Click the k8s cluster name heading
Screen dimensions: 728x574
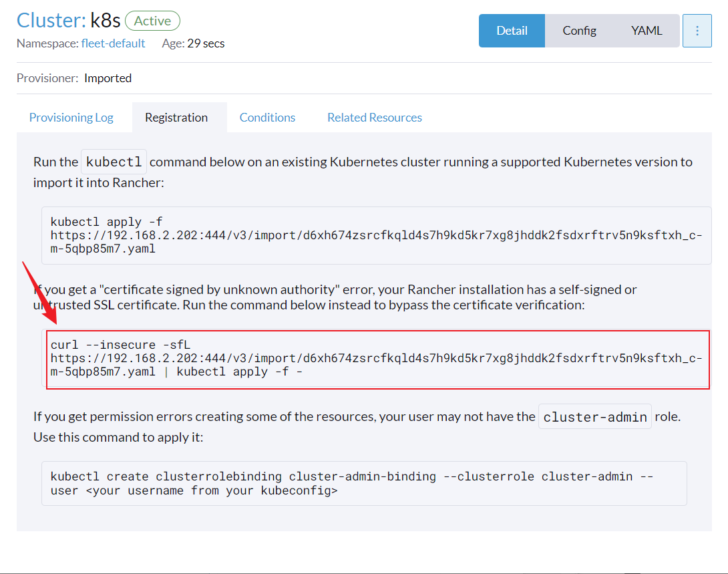coord(106,21)
